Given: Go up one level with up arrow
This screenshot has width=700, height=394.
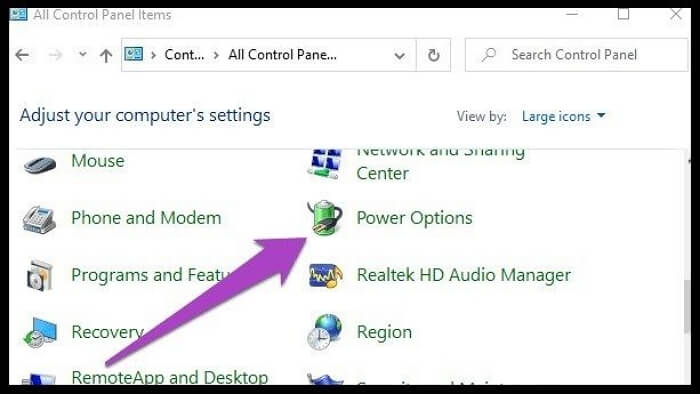Looking at the screenshot, I should click(106, 55).
